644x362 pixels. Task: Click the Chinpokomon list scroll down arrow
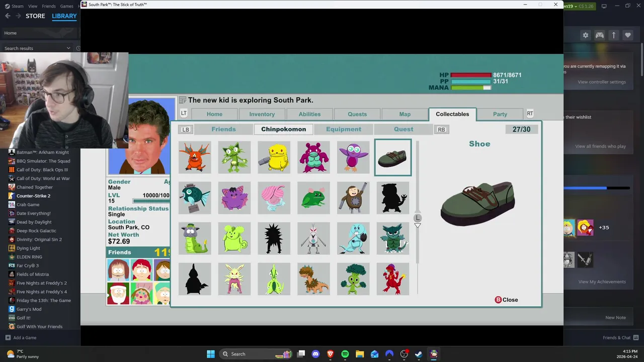click(418, 225)
